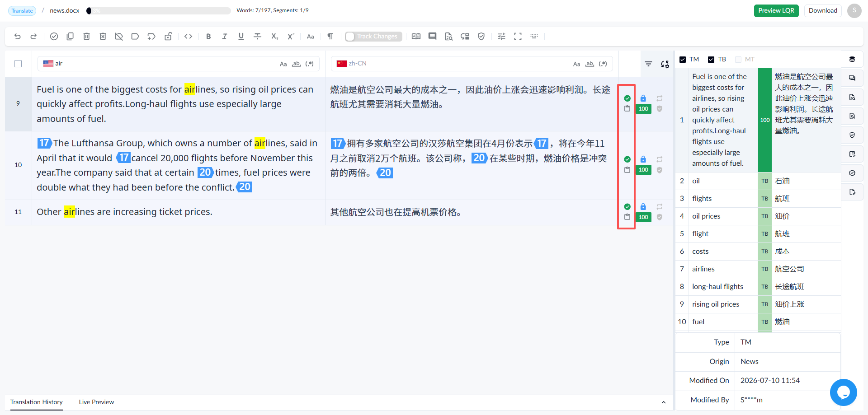Click the redo arrow in the toolbar
Screen dimensions: 868x415
pyautogui.click(x=33, y=37)
